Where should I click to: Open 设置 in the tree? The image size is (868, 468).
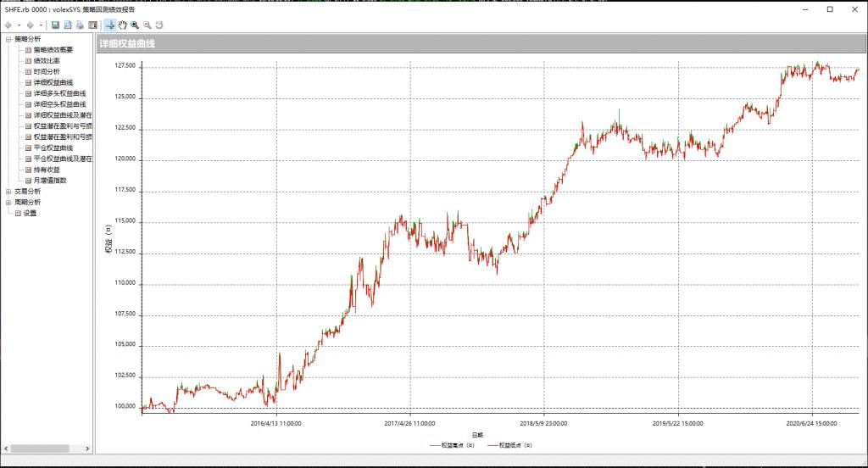pyautogui.click(x=30, y=214)
